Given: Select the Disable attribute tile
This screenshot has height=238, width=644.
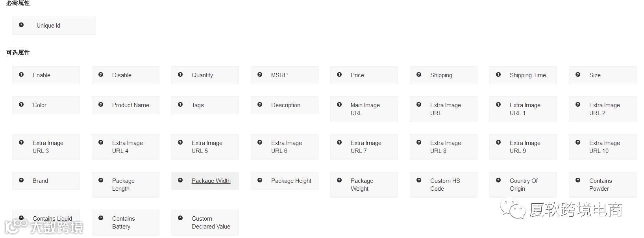Looking at the screenshot, I should pos(126,75).
